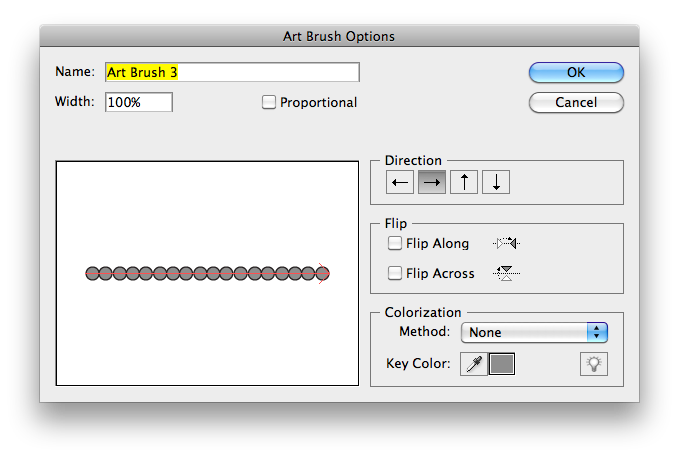
Task: Click the Flip Across illustration icon
Action: coord(508,273)
